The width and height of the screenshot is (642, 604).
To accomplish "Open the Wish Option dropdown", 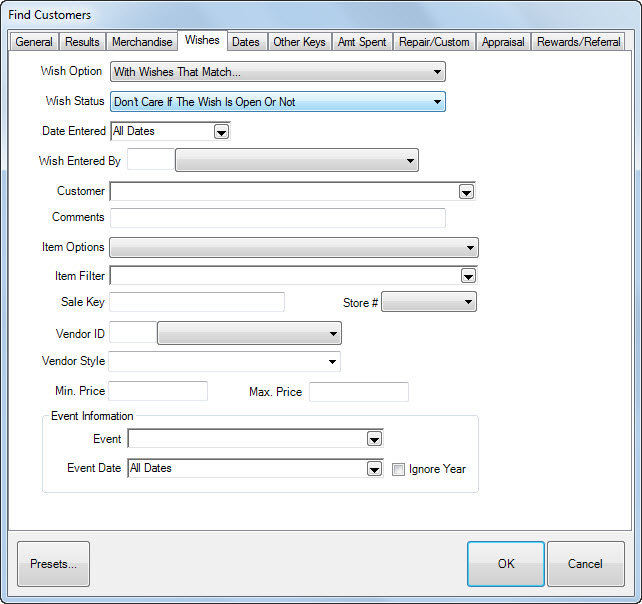I will (x=277, y=72).
